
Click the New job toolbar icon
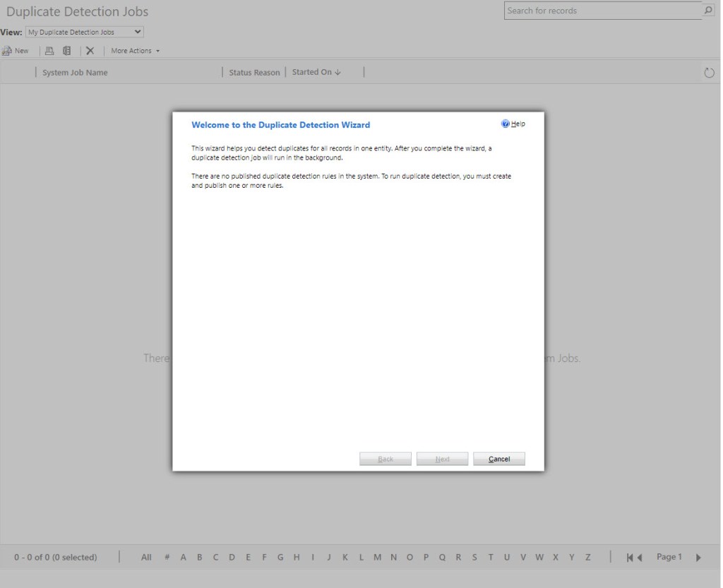coord(7,51)
